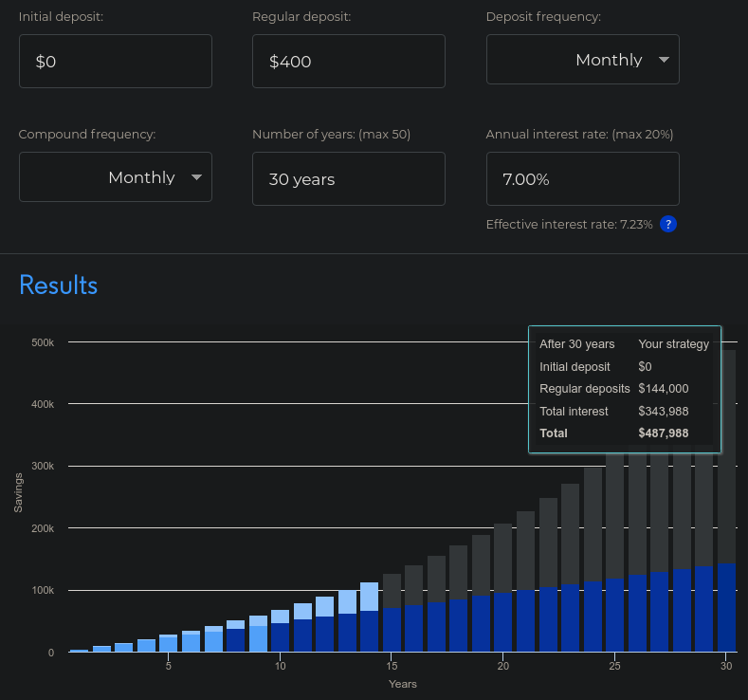The image size is (748, 700).
Task: Click the year 14 light blue interest bar
Action: [x=369, y=597]
